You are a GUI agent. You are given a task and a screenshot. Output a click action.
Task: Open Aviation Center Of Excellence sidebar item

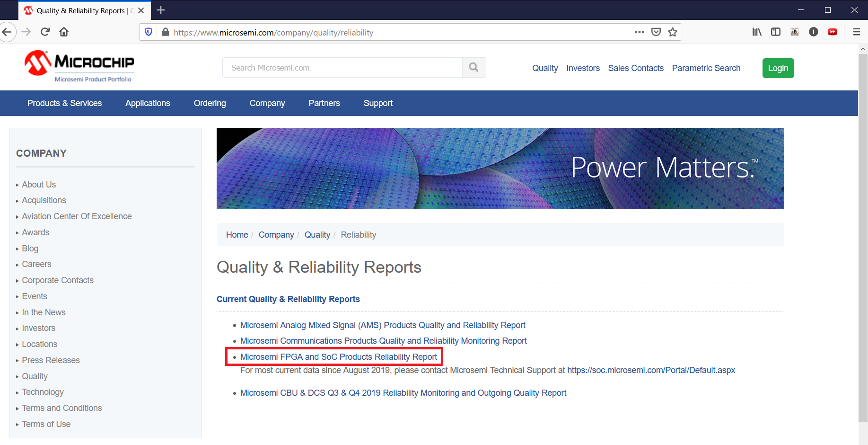[x=77, y=216]
